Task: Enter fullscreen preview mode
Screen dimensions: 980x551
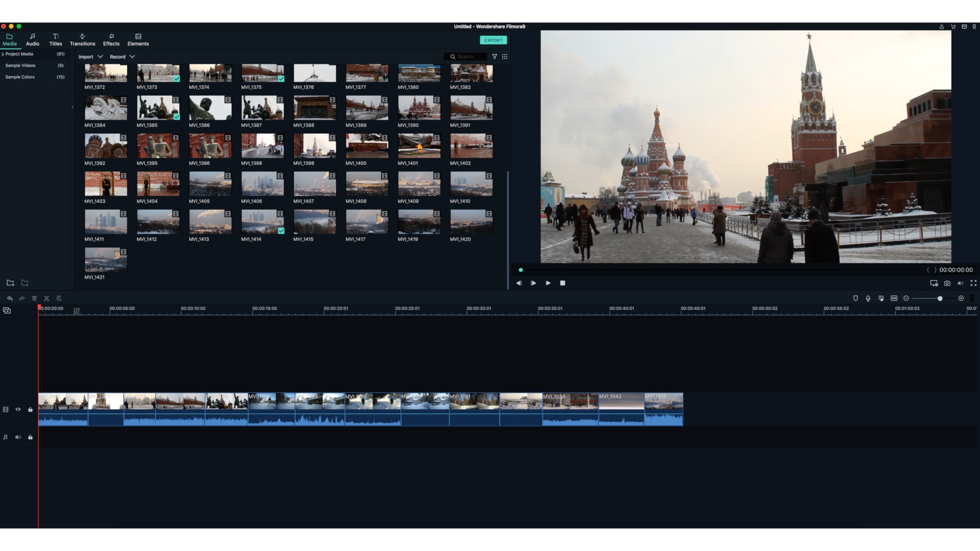Action: pyautogui.click(x=973, y=283)
